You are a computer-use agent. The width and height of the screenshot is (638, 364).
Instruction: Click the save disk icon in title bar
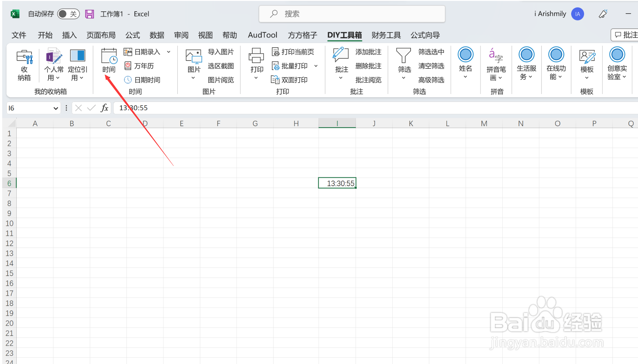coord(90,14)
